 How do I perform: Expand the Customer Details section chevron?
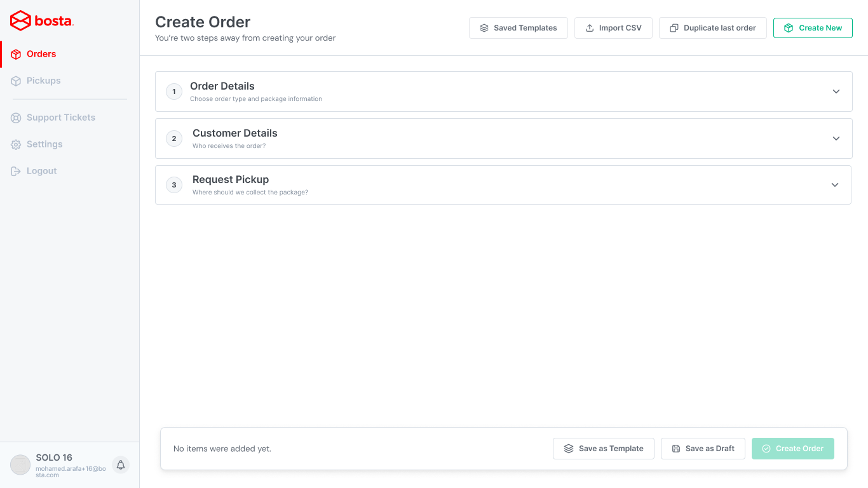coord(836,139)
